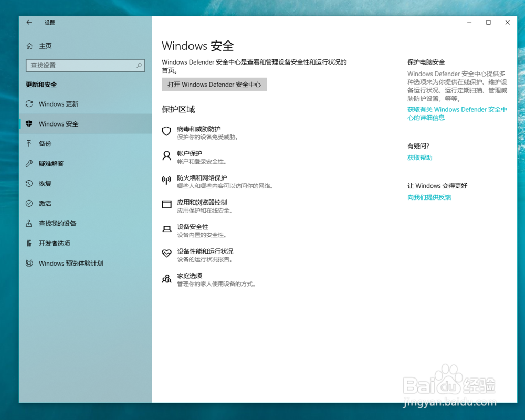Open 获取有关 Windows Defender 安全中心的详细信息 link
The width and height of the screenshot is (525, 420).
pyautogui.click(x=457, y=113)
